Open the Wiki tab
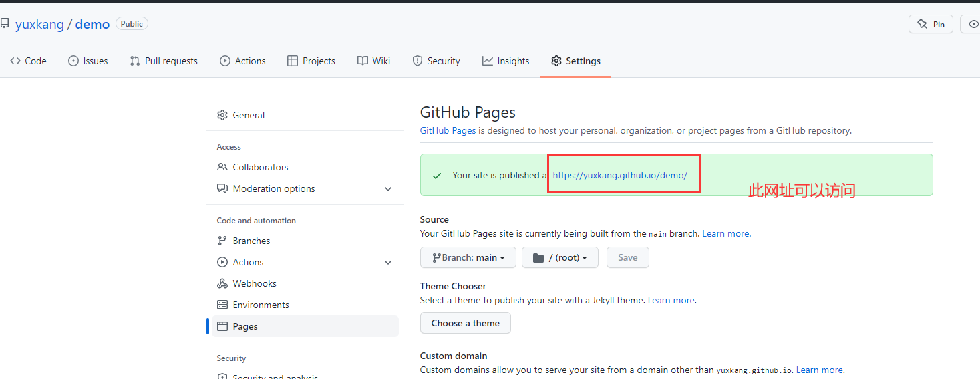Image resolution: width=980 pixels, height=379 pixels. (373, 61)
